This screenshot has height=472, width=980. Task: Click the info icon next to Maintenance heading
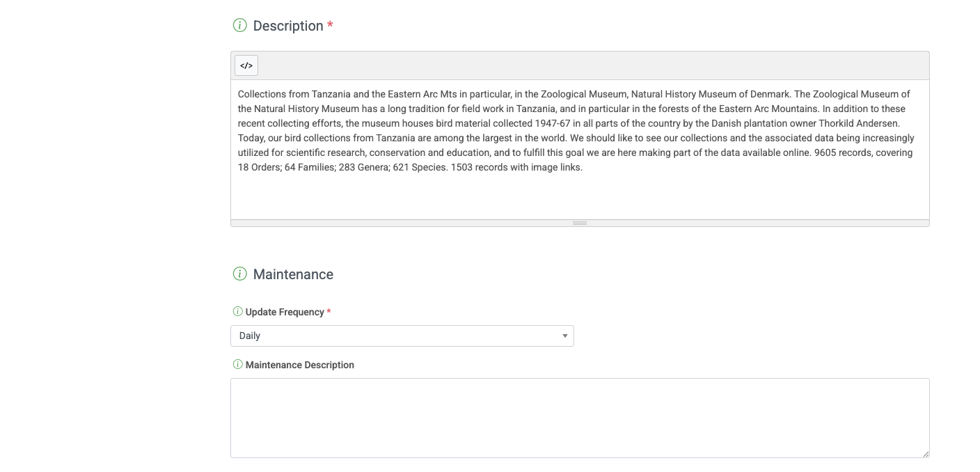click(239, 274)
